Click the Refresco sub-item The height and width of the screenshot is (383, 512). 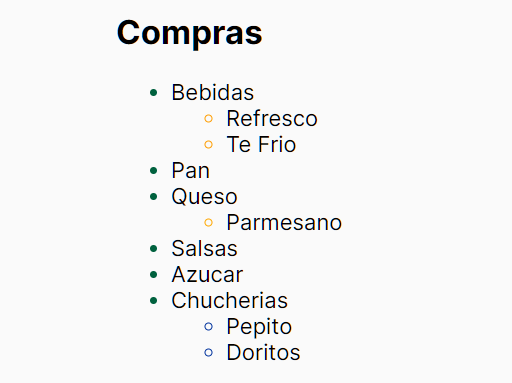tap(272, 118)
